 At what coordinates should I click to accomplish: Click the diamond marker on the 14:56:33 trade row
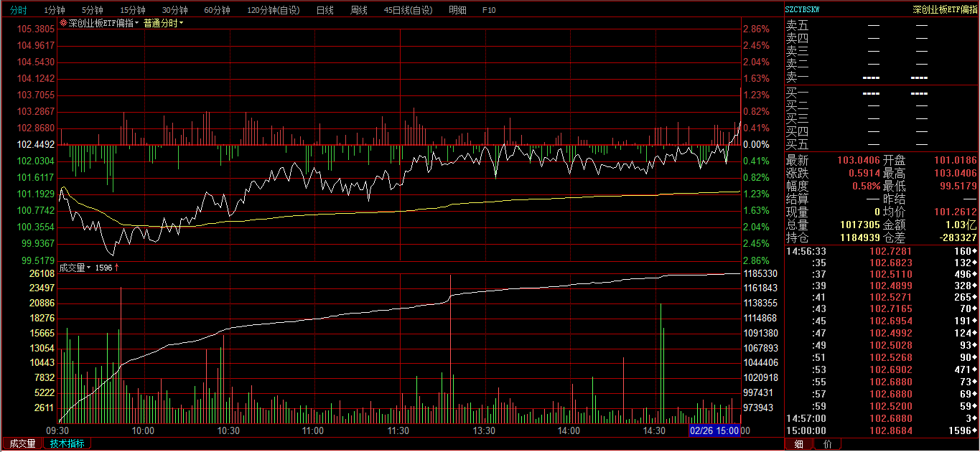pyautogui.click(x=974, y=251)
